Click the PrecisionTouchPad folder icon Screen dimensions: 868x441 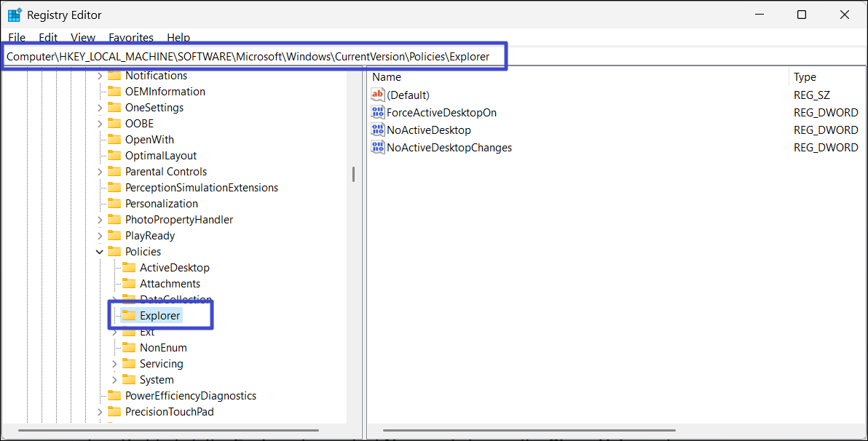coord(114,412)
